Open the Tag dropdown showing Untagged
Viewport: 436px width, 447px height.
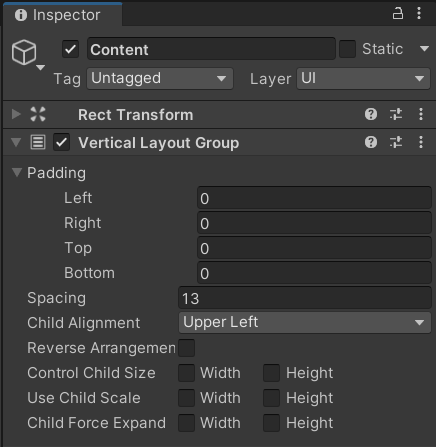coord(160,79)
